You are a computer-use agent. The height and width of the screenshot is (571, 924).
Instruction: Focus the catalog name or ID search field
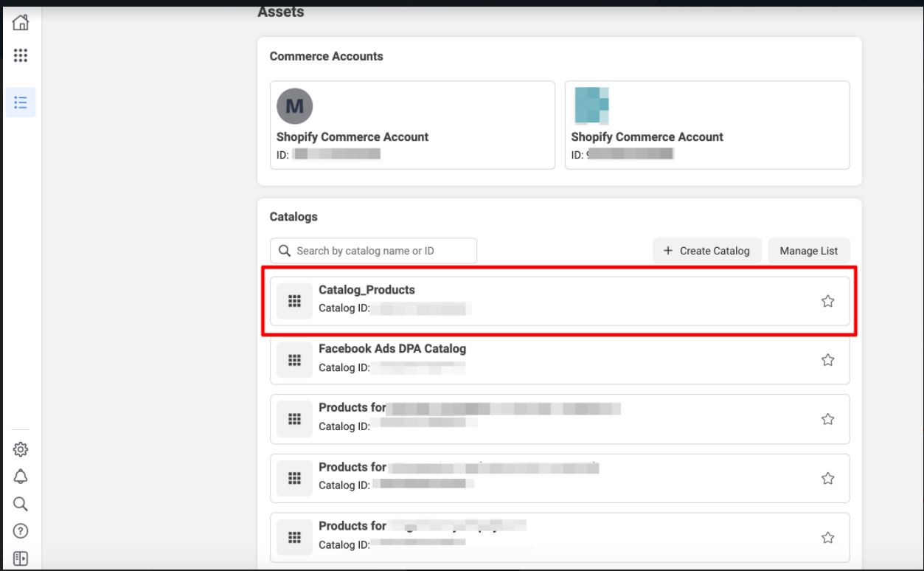373,251
